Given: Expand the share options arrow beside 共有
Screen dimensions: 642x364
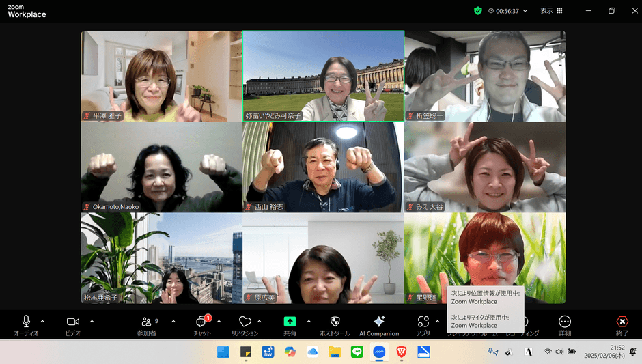Looking at the screenshot, I should coord(309,321).
